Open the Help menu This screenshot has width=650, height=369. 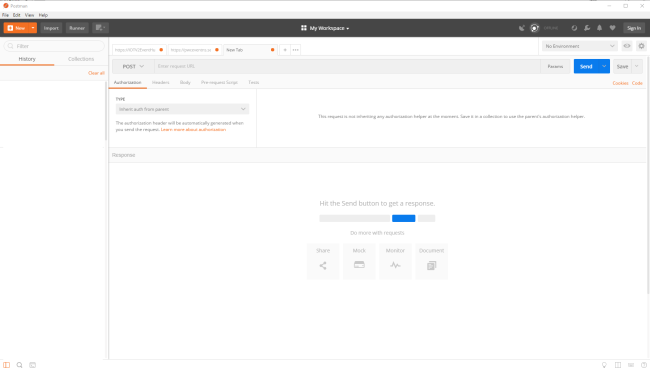pyautogui.click(x=43, y=15)
